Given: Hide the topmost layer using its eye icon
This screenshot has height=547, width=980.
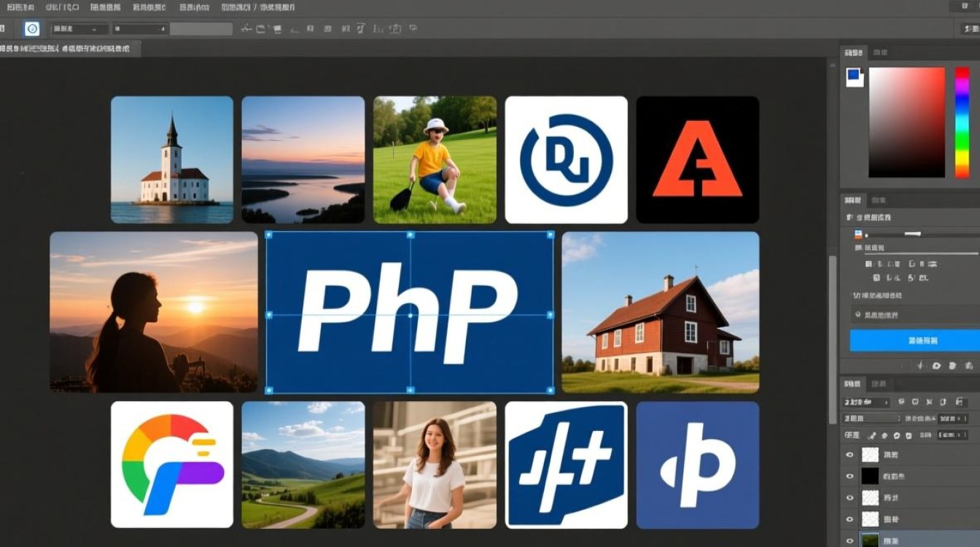Looking at the screenshot, I should tap(849, 455).
